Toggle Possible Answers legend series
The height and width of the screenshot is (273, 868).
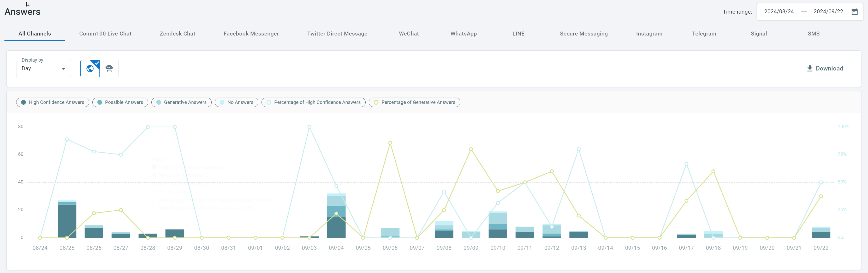(x=120, y=102)
